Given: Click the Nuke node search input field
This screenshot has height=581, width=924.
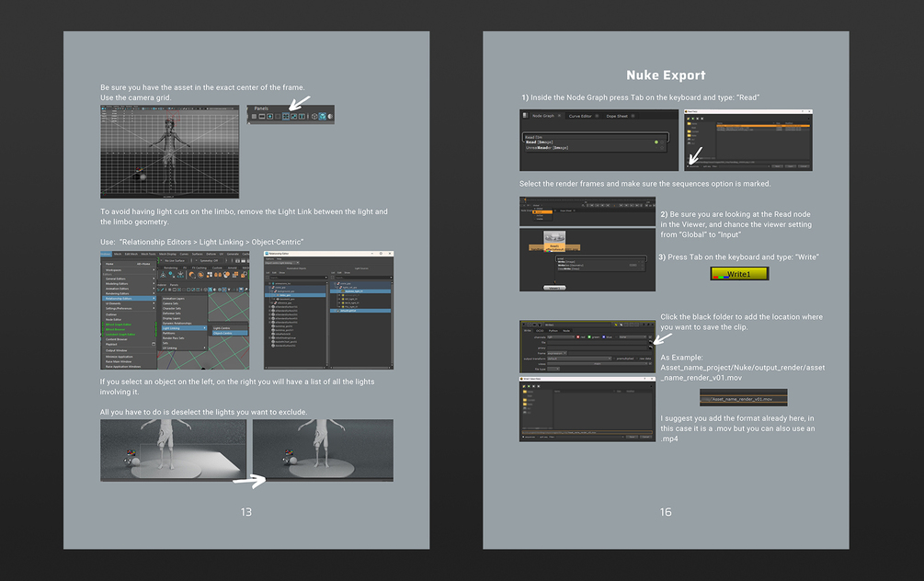Looking at the screenshot, I should click(596, 137).
